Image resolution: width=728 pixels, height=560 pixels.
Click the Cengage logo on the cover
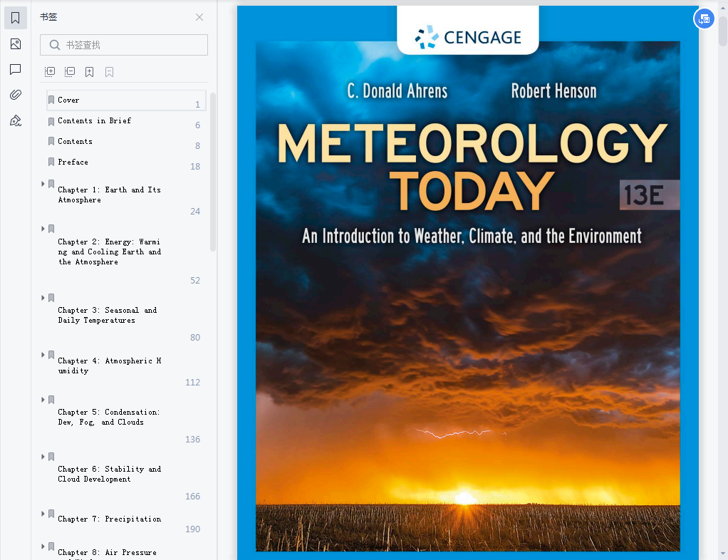click(468, 37)
